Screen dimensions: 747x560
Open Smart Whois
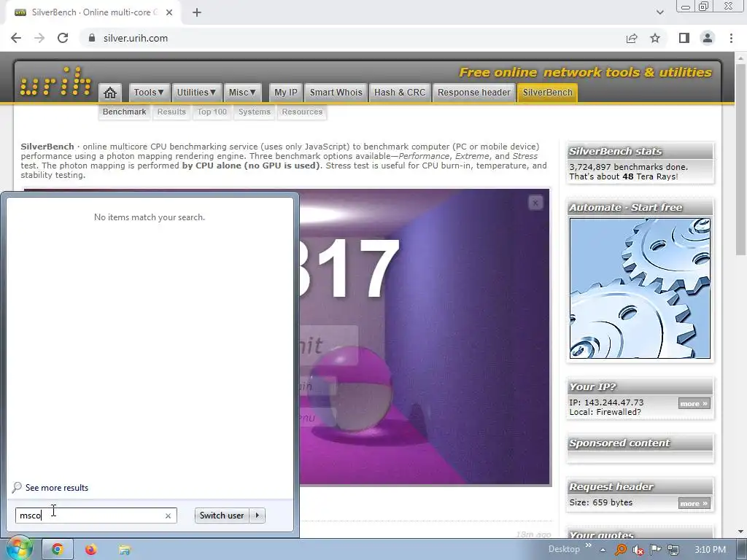tap(336, 93)
